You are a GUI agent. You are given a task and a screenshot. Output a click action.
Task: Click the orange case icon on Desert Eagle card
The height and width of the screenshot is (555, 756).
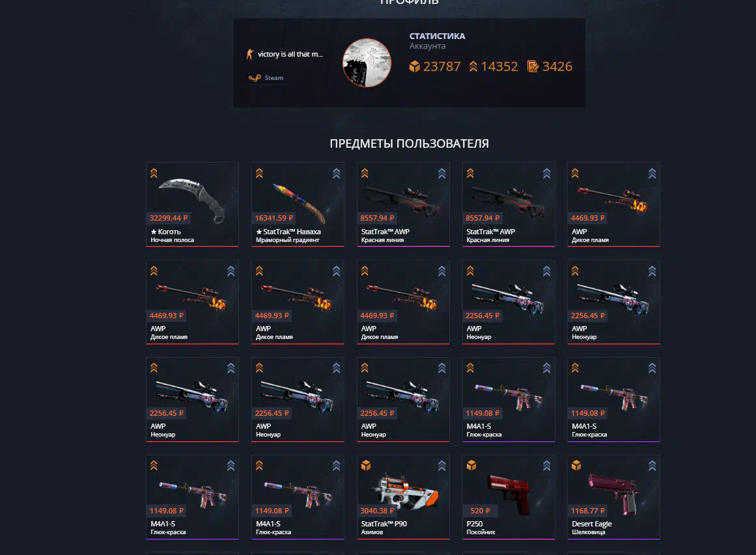[x=576, y=465]
